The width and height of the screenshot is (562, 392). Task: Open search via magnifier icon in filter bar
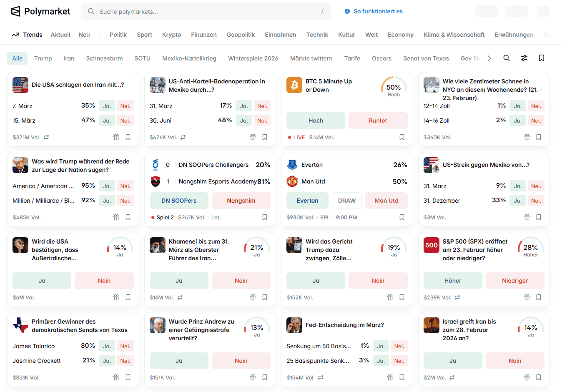click(506, 58)
